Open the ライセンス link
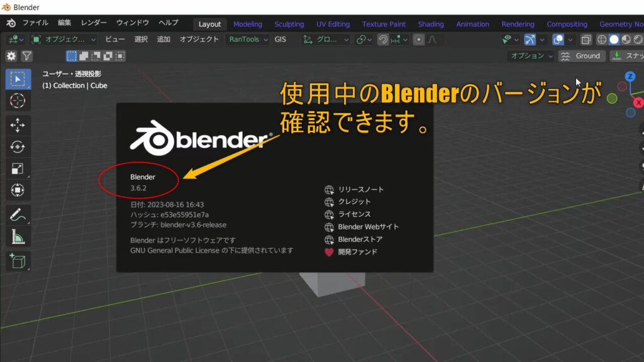 pos(354,214)
